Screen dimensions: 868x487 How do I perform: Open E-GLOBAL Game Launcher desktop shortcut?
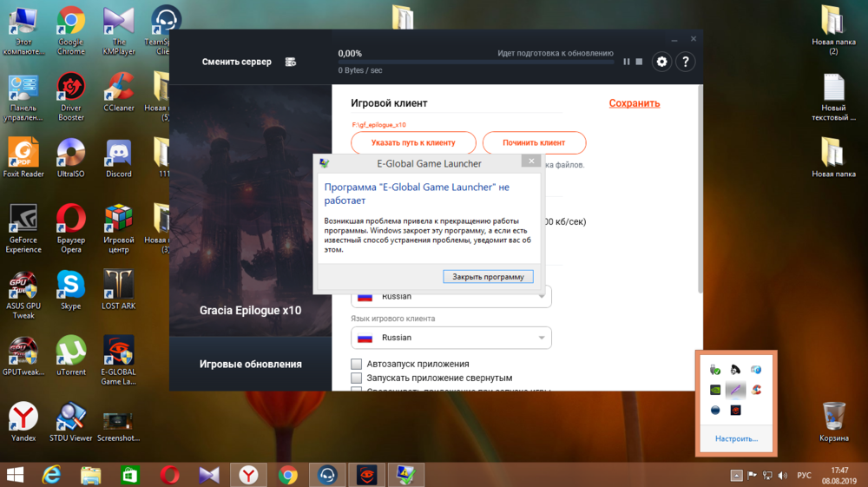coord(118,360)
